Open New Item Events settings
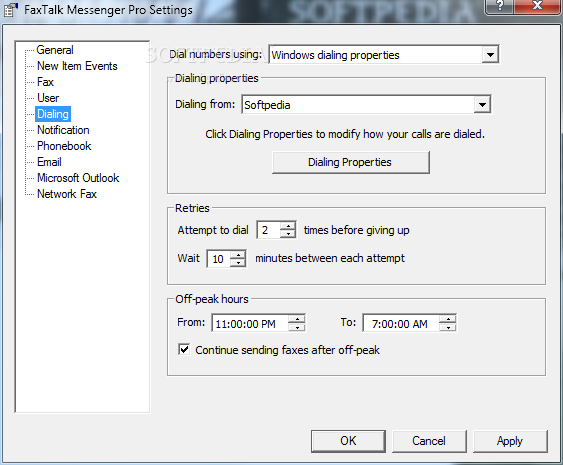 tap(77, 66)
